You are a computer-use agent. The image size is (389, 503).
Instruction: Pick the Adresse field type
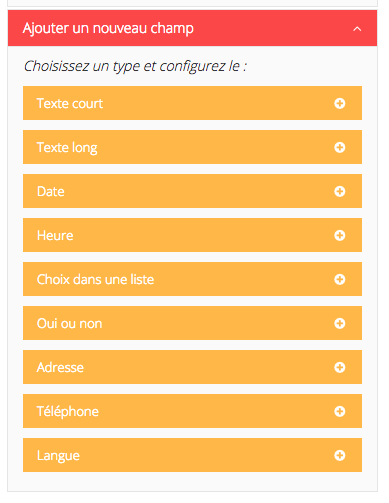tap(192, 367)
